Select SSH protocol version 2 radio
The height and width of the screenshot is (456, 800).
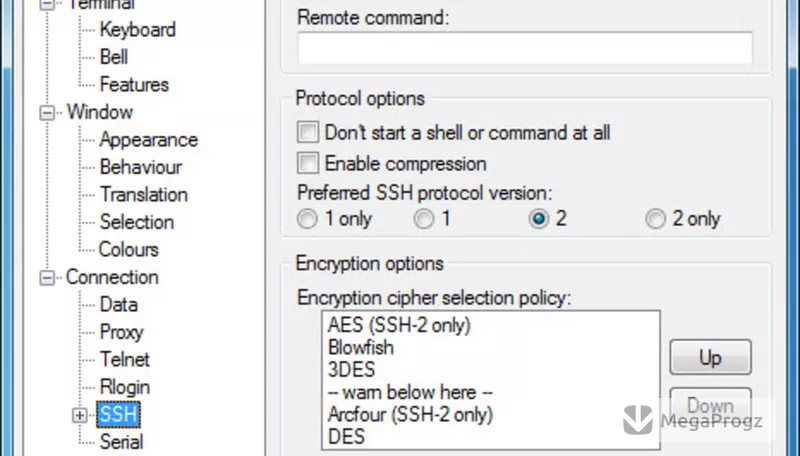tap(539, 219)
